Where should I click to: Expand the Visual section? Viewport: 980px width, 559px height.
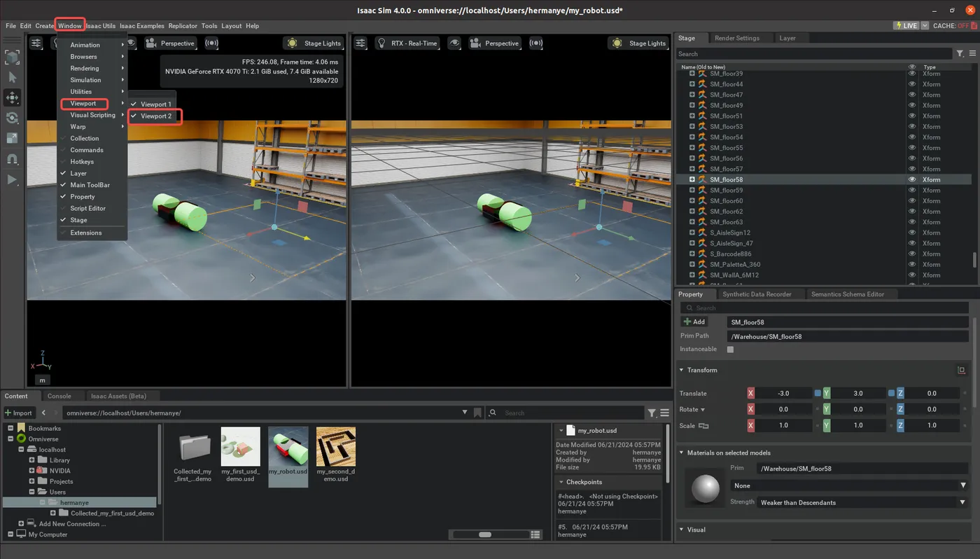[682, 530]
